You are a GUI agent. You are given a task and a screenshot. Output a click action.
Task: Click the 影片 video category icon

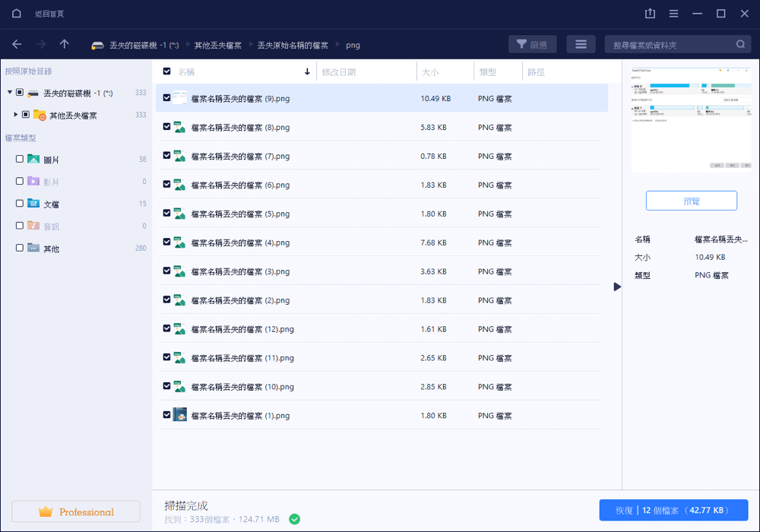(x=33, y=181)
